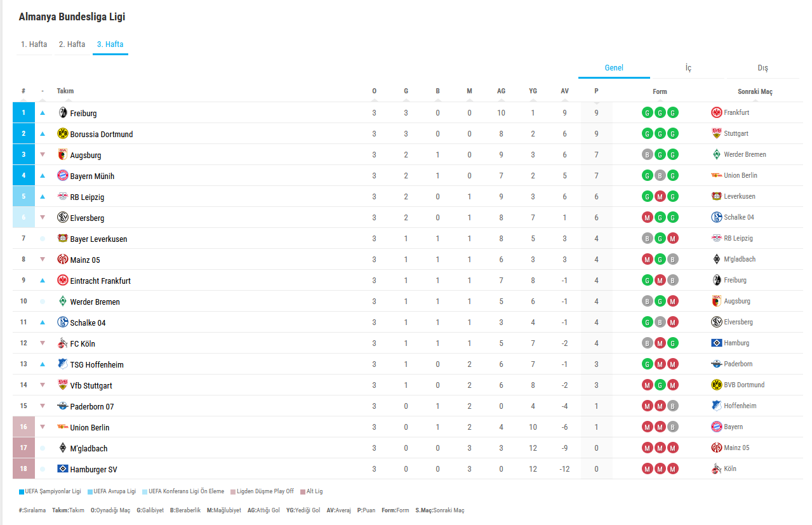Viewport: 812px width, 525px height.
Task: Sort by the Takım column header
Action: click(x=65, y=91)
